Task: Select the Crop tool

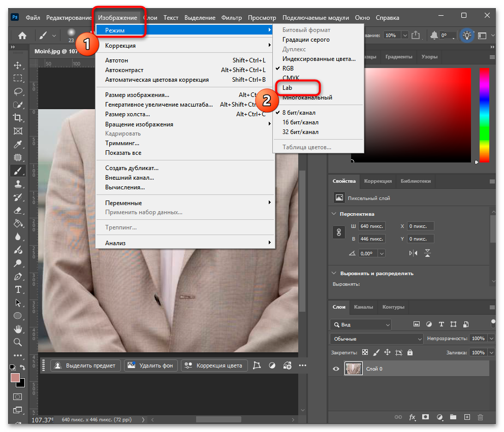Action: pyautogui.click(x=18, y=118)
